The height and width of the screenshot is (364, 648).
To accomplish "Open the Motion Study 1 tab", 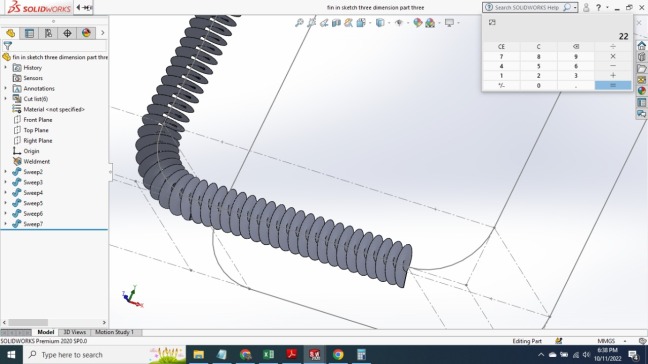I will tap(114, 332).
